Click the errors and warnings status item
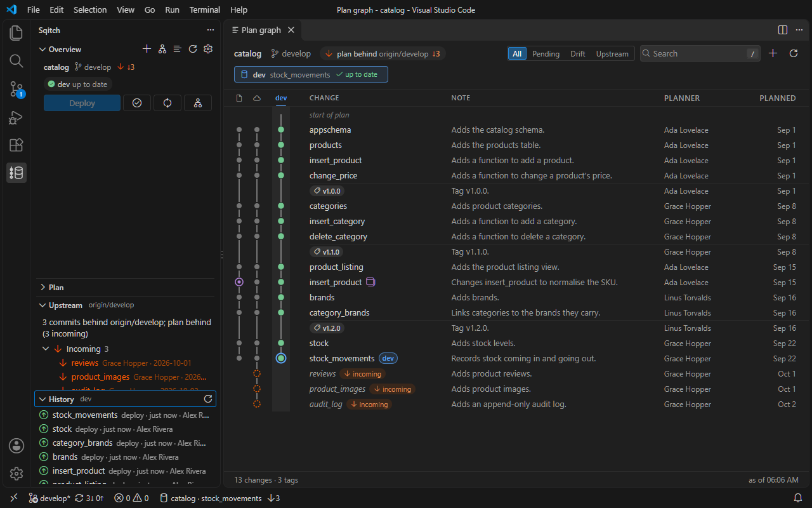This screenshot has height=508, width=812. click(131, 498)
